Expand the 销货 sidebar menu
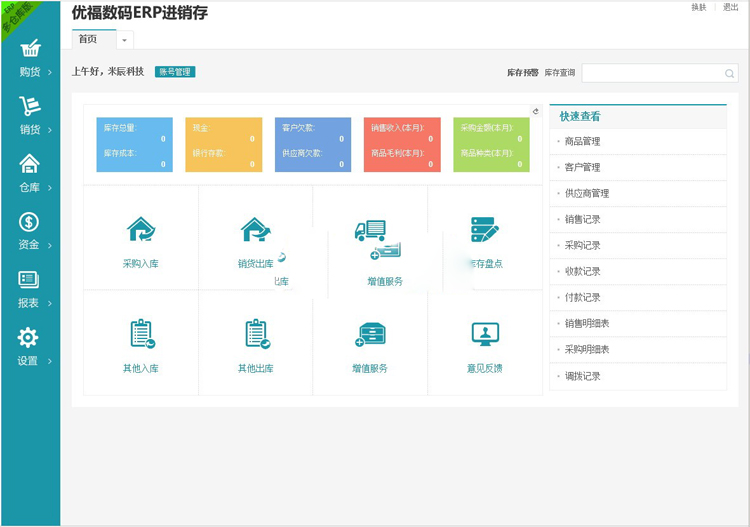Image resolution: width=750 pixels, height=527 pixels. tap(30, 116)
